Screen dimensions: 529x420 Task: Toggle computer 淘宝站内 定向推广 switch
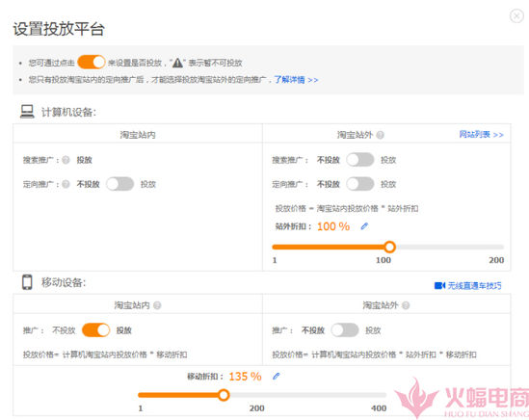[x=119, y=184]
